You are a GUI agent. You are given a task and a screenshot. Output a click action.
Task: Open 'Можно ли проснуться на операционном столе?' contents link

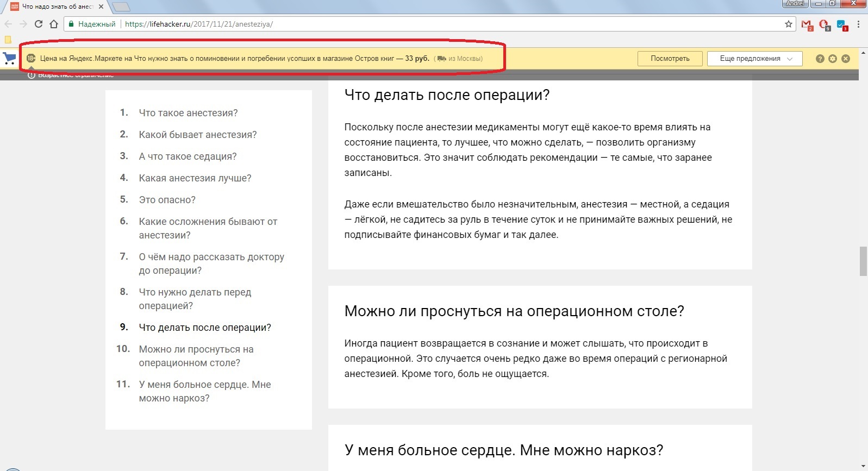point(196,356)
